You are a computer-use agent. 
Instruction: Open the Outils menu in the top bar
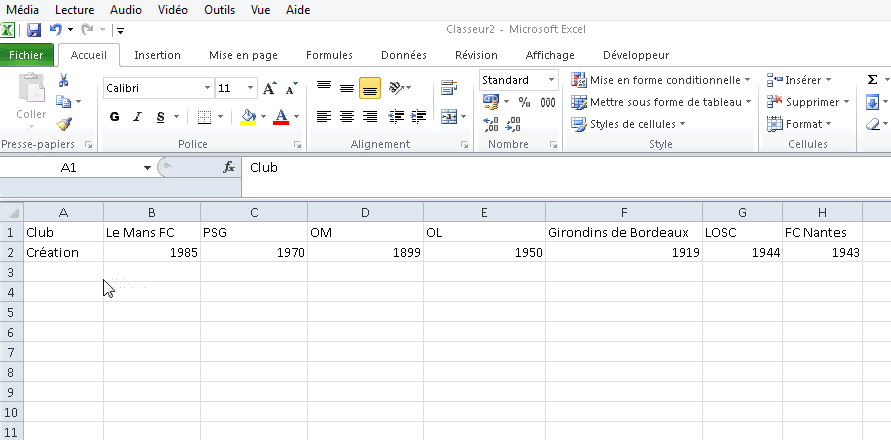pyautogui.click(x=219, y=10)
